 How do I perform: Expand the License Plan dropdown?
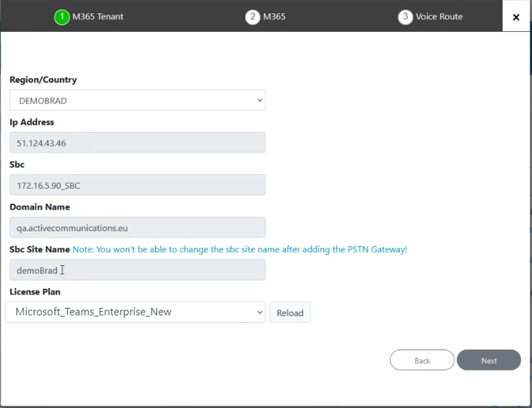pyautogui.click(x=135, y=312)
